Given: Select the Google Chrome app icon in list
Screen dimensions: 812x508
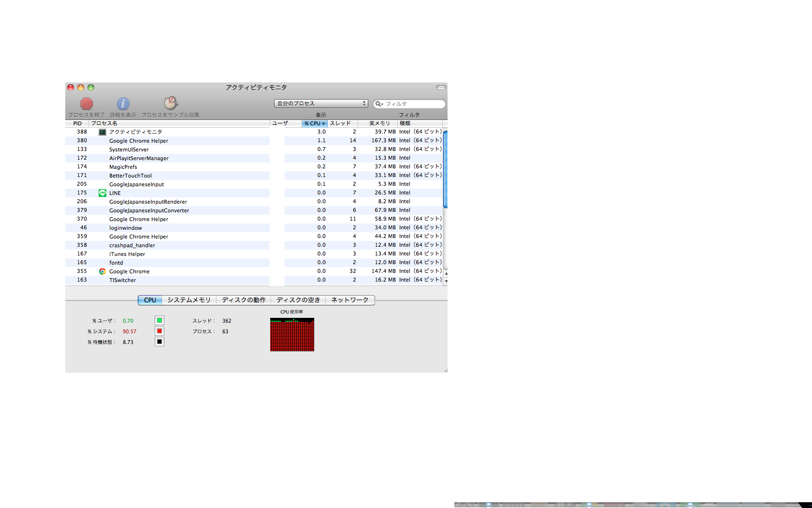Looking at the screenshot, I should 102,271.
